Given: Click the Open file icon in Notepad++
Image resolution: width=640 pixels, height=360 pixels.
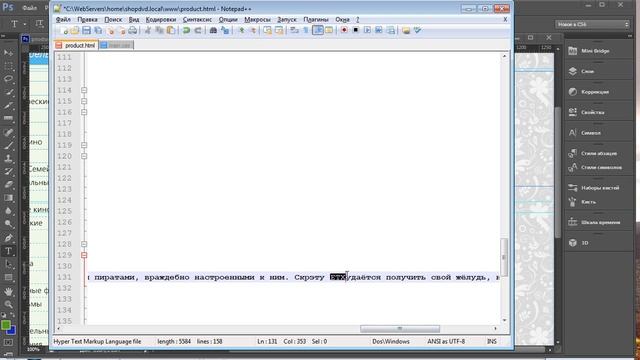Looking at the screenshot, I should [75, 30].
